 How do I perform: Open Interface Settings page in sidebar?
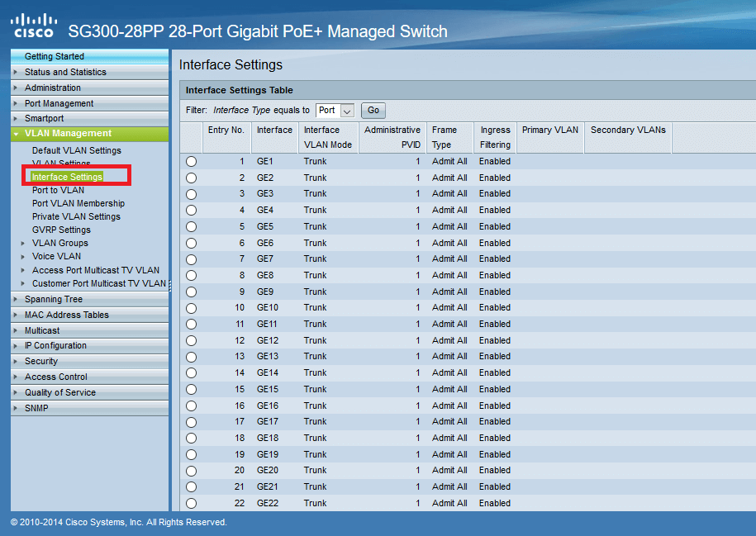coord(67,177)
